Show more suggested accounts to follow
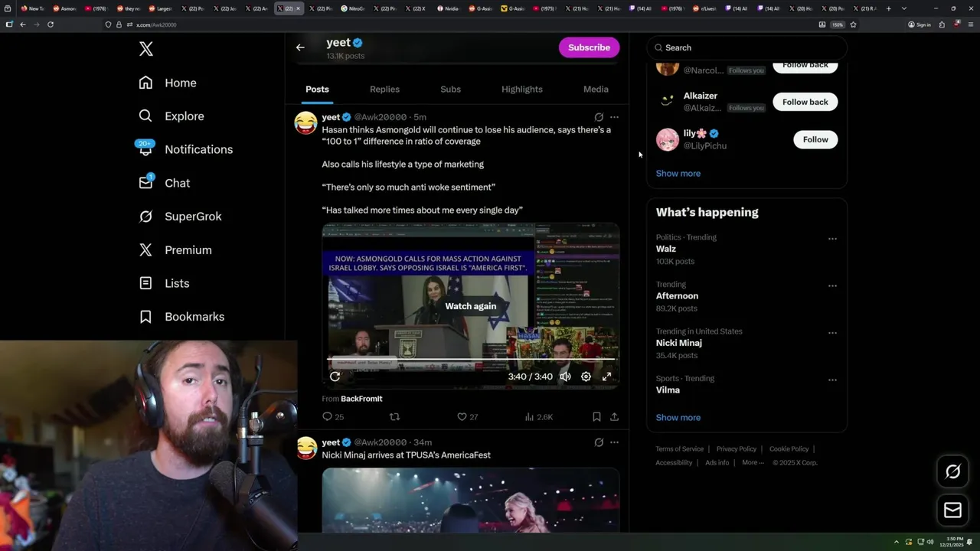Viewport: 980px width, 551px height. [678, 174]
